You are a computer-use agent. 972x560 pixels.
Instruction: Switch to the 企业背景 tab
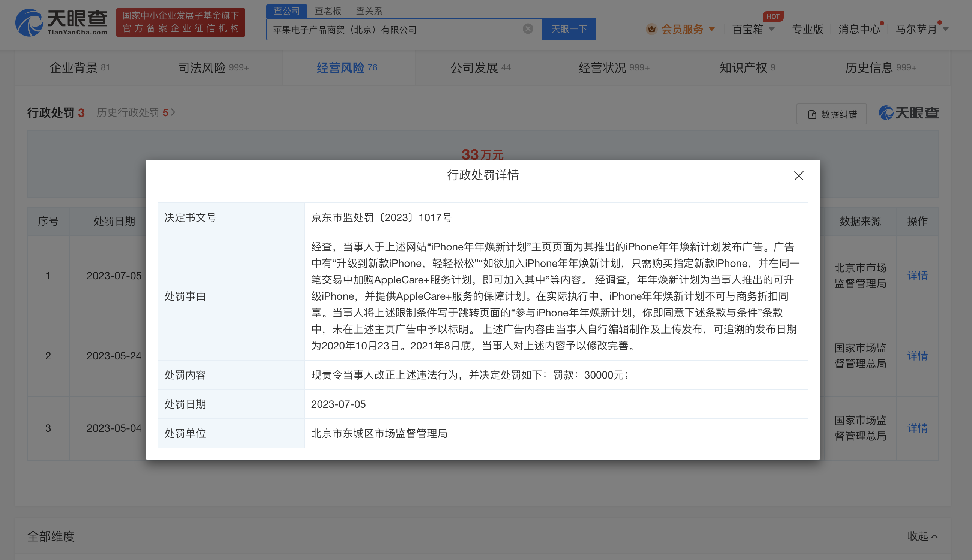(79, 68)
